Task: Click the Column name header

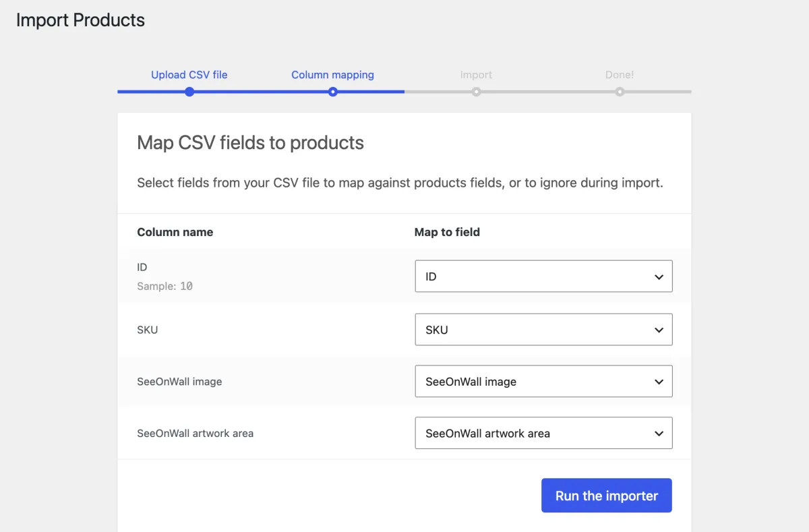Action: point(175,232)
